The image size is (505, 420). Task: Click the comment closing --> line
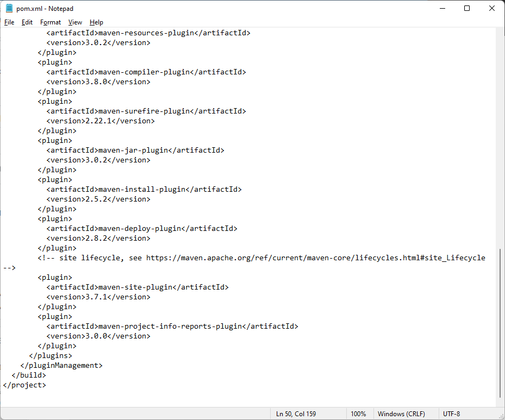[x=9, y=268]
